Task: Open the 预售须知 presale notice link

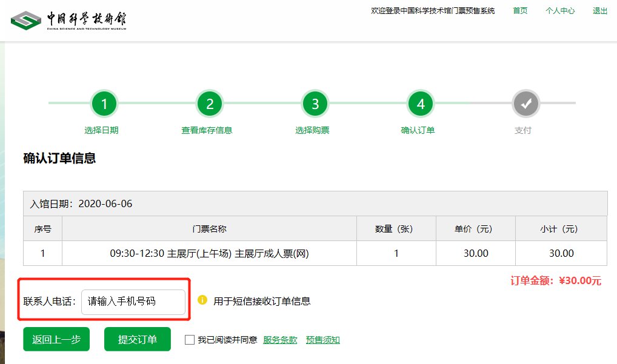Action: 322,340
